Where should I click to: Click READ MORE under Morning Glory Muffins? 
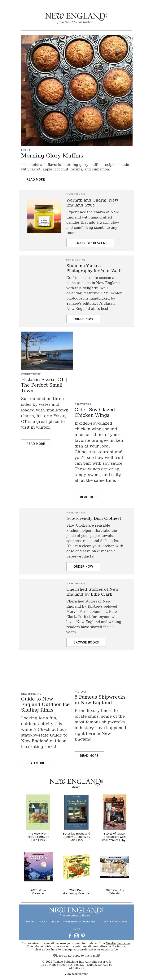tap(36, 179)
